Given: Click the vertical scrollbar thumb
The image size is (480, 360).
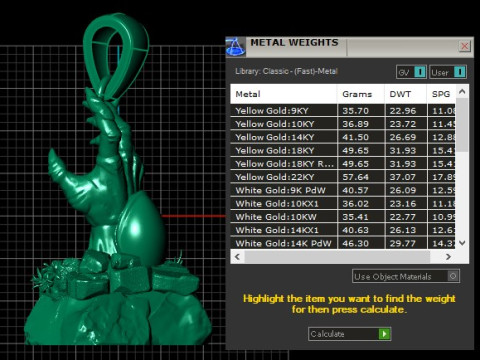Looking at the screenshot, I should coord(462,124).
